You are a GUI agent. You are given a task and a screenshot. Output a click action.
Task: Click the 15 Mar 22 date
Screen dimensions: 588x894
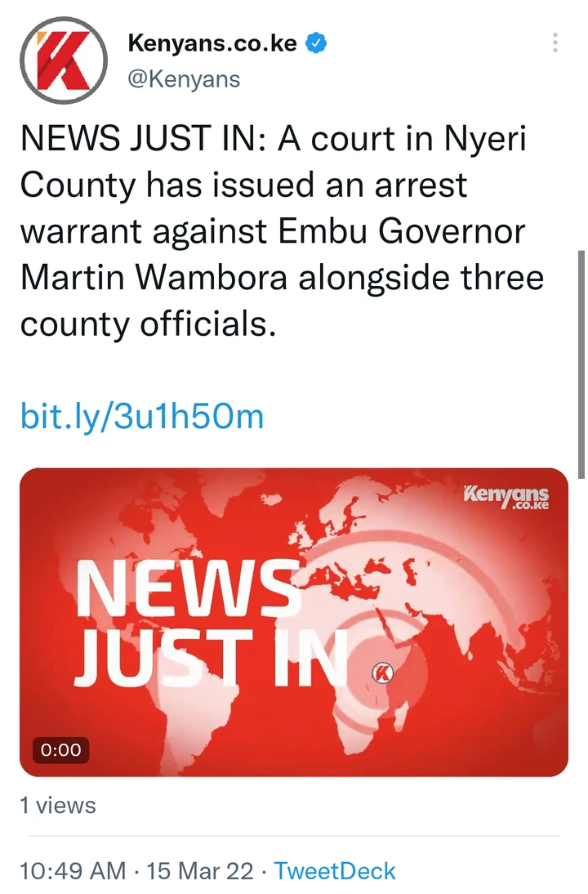[x=200, y=870]
